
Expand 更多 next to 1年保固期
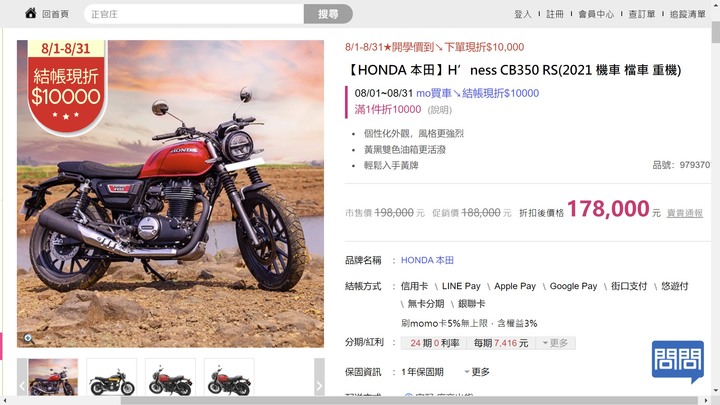click(x=477, y=372)
